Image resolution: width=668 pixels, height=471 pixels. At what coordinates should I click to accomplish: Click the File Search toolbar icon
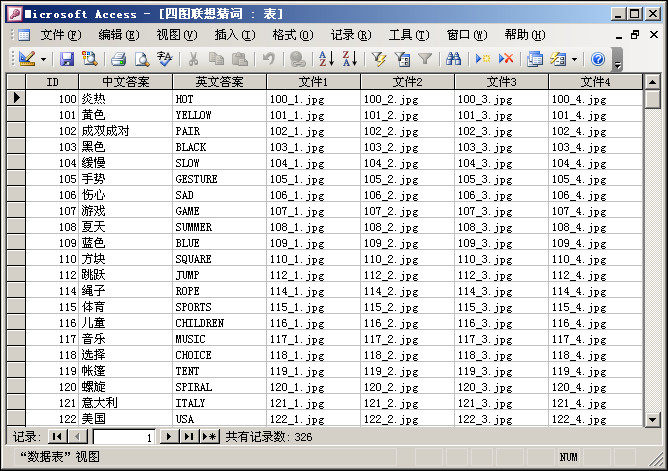(x=90, y=59)
